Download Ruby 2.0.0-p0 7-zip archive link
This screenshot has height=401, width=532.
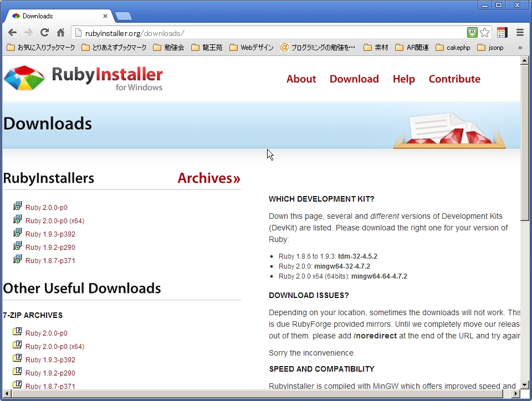point(47,333)
